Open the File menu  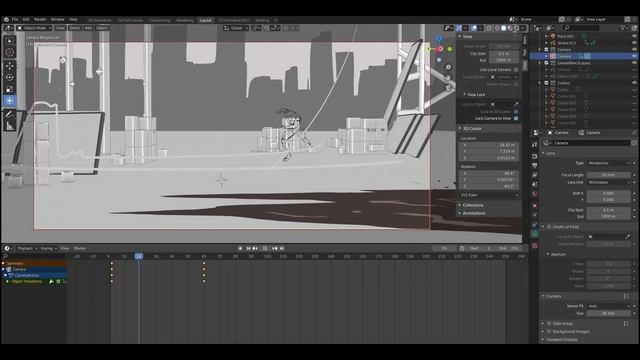pyautogui.click(x=15, y=19)
